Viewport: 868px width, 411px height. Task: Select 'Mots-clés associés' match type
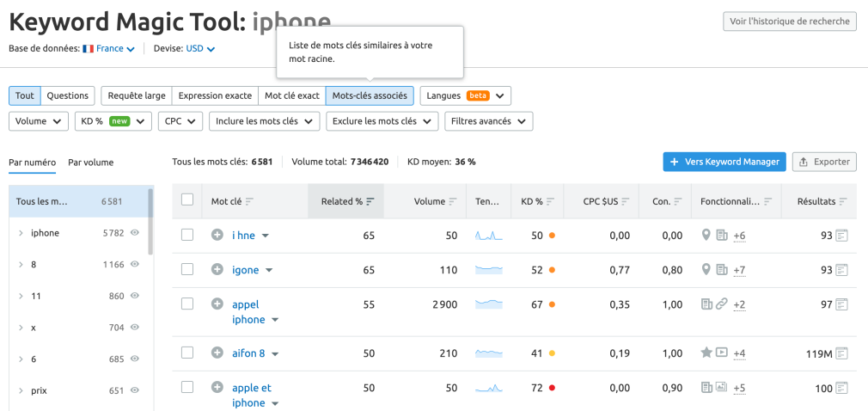[370, 95]
